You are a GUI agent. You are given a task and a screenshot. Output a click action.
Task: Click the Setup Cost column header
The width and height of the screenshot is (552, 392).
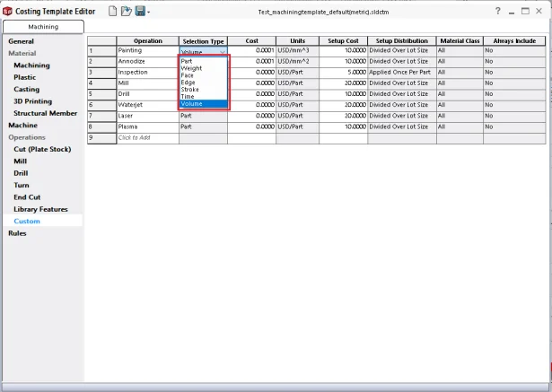point(343,41)
